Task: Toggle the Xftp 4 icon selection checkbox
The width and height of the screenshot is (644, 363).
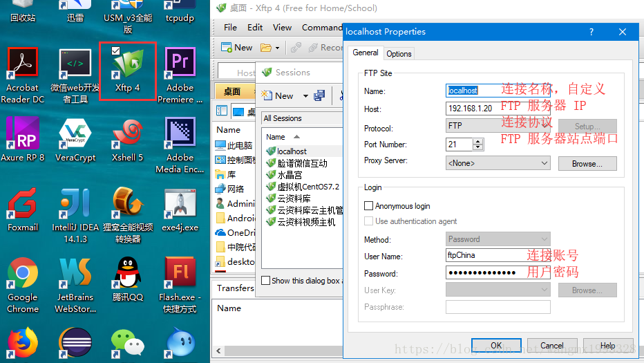Action: 116,50
